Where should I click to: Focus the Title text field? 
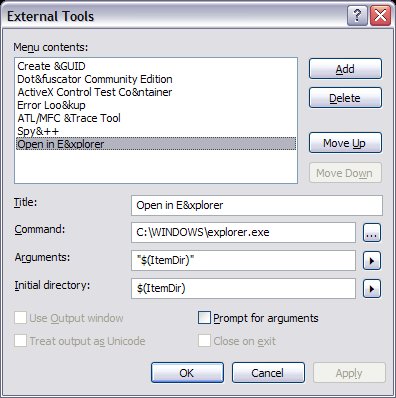click(257, 205)
